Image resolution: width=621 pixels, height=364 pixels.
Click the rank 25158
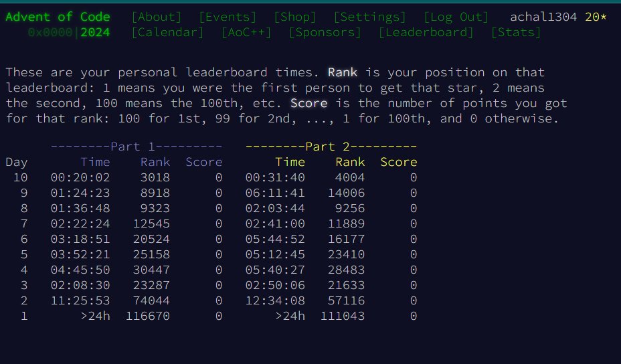(152, 255)
